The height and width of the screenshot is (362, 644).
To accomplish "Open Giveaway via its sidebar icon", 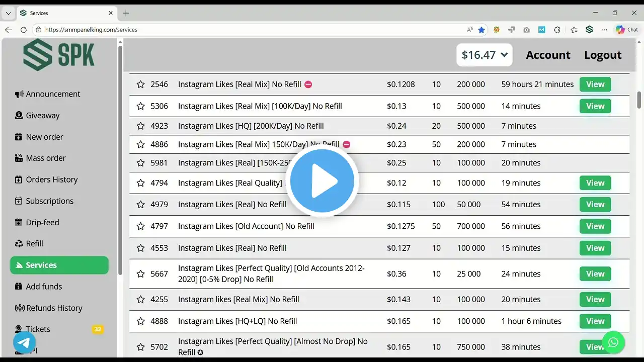I will click(19, 116).
